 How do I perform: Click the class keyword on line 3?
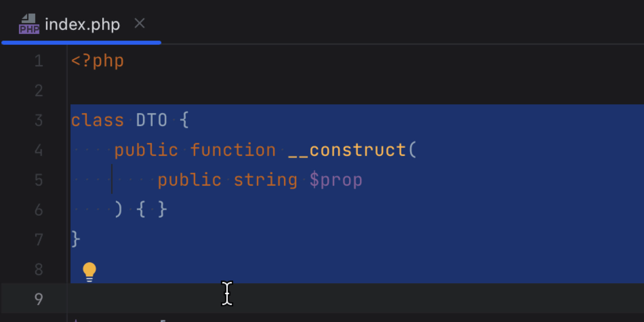pyautogui.click(x=97, y=120)
